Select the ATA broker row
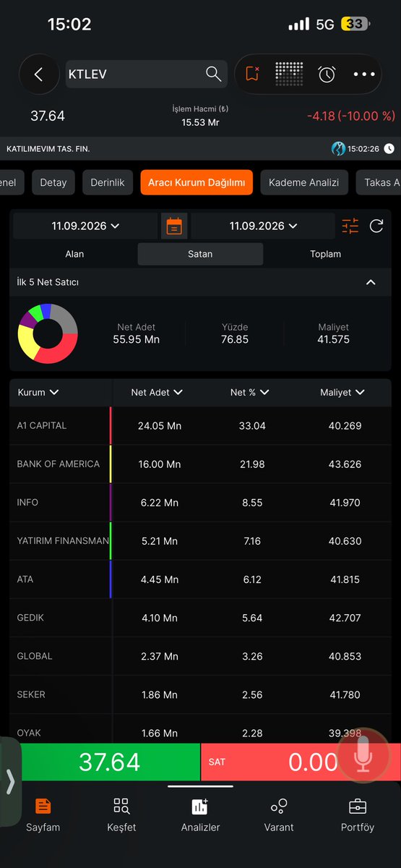 (200, 579)
